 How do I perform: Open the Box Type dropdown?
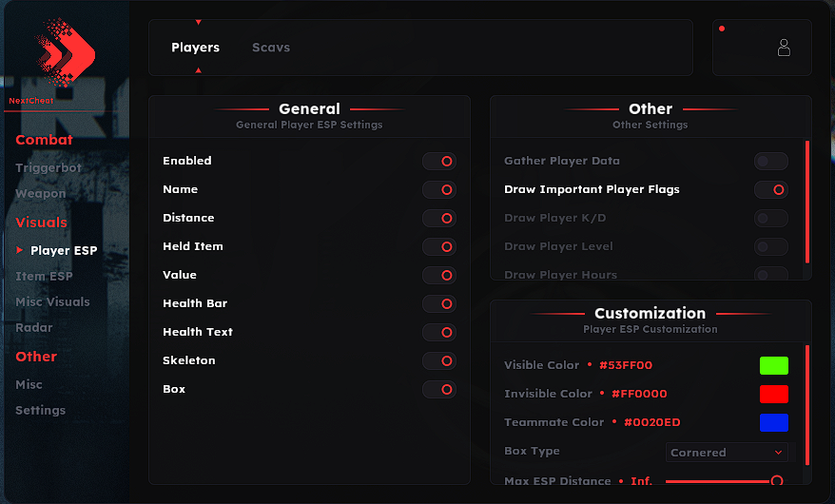tap(728, 453)
